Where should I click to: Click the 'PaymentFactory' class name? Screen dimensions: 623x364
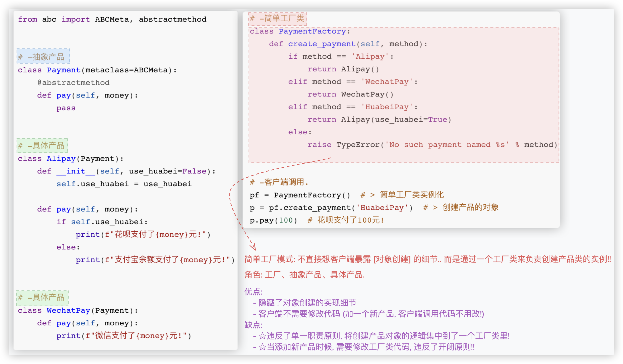tap(312, 31)
